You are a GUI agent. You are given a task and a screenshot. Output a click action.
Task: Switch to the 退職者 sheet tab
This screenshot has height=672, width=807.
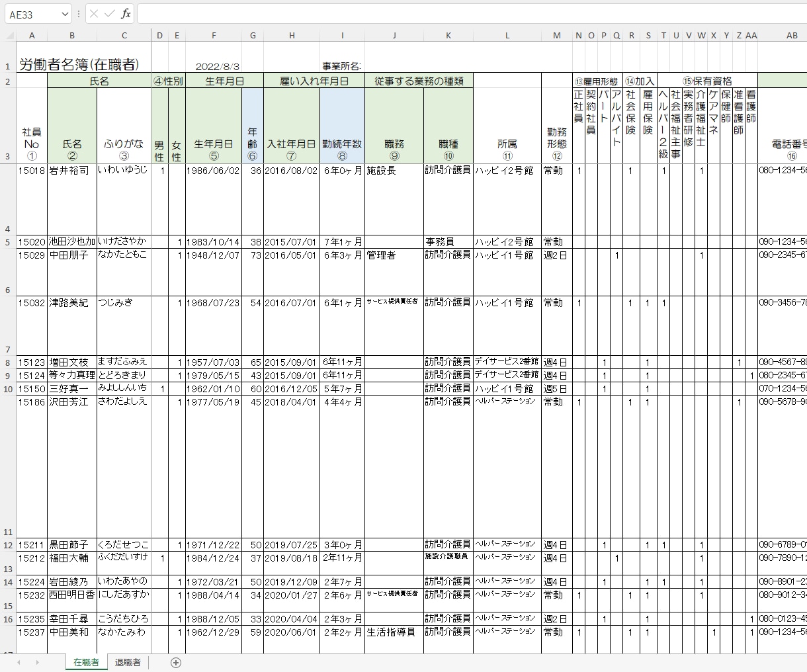coord(128,663)
